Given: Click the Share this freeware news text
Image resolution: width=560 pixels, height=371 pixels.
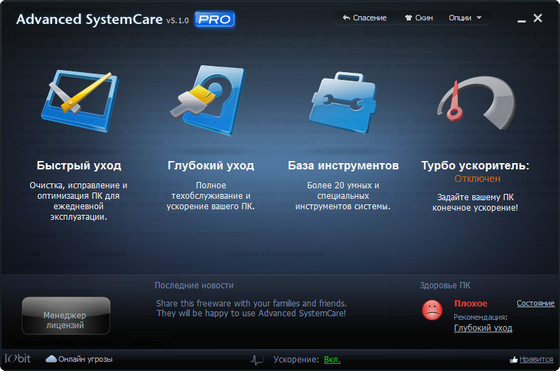Looking at the screenshot, I should tap(251, 308).
